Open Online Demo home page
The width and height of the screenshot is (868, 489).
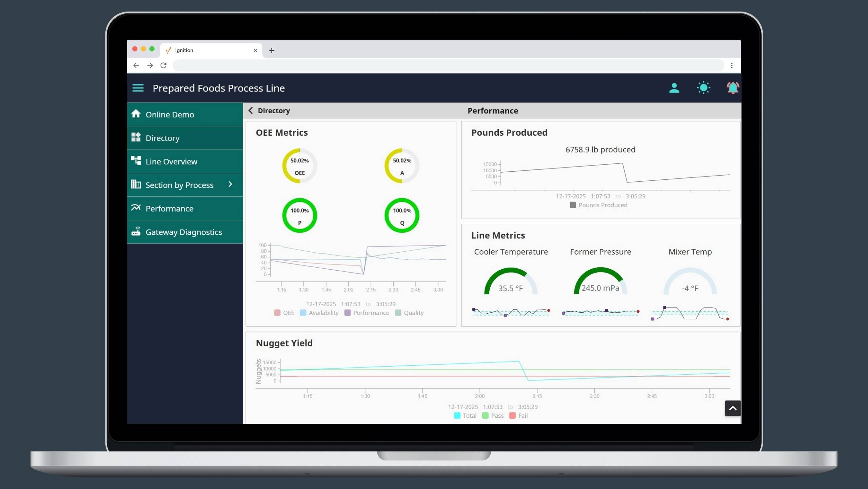[170, 114]
